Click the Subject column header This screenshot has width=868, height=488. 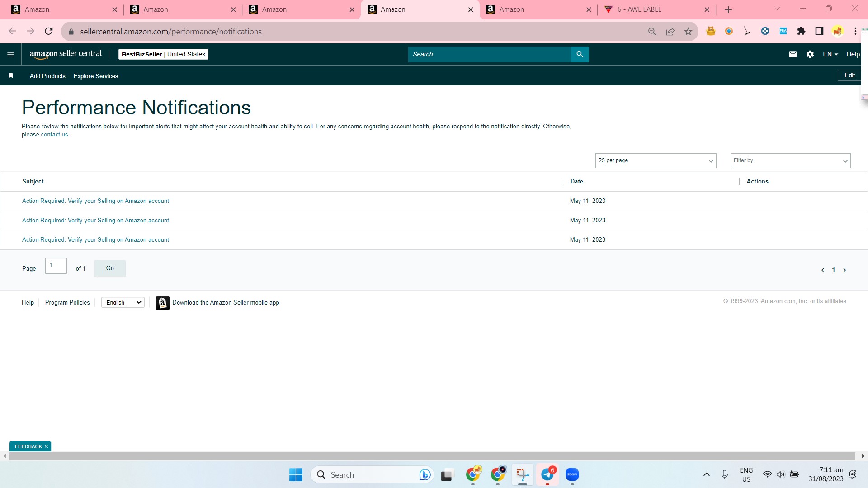tap(33, 182)
